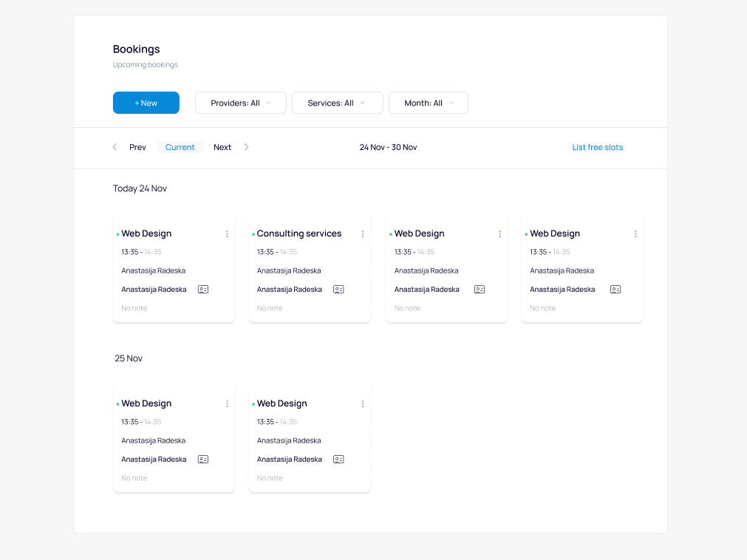
Task: Click contact card icon on second 25 Nov booking
Action: (338, 460)
